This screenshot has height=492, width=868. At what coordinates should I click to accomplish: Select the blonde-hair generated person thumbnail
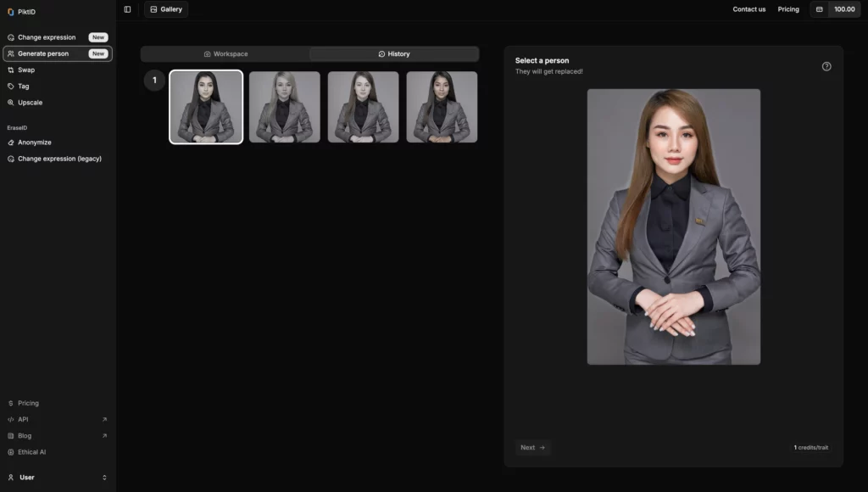click(x=284, y=106)
